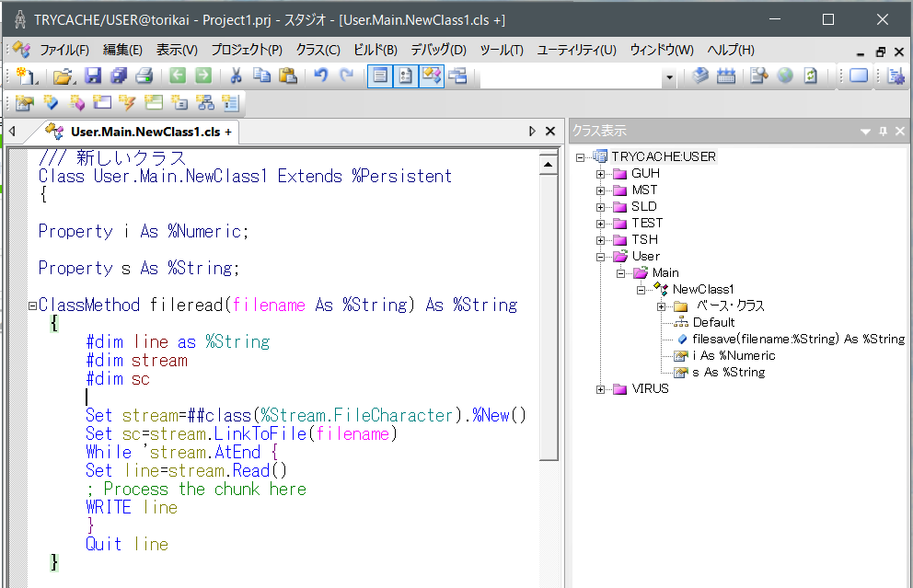Pin the クラス表示 panel

[882, 132]
